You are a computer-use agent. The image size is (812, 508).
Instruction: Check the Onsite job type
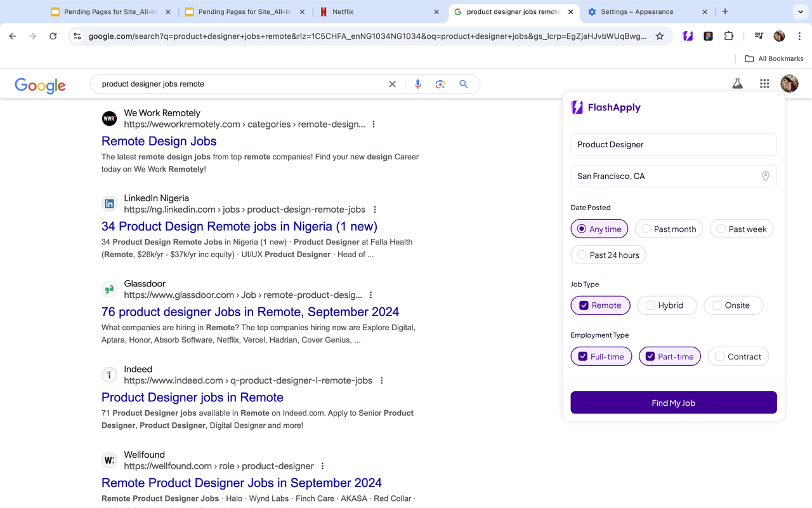click(733, 305)
